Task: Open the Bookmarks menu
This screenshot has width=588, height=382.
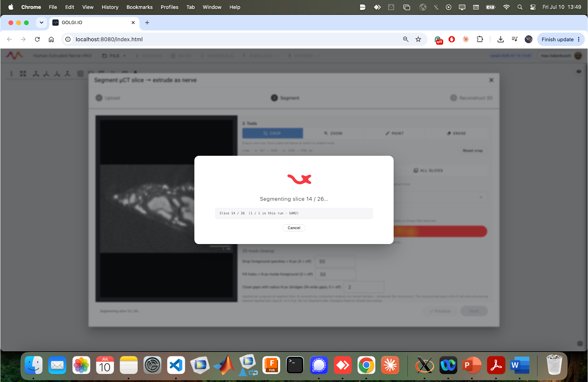Action: coord(140,7)
